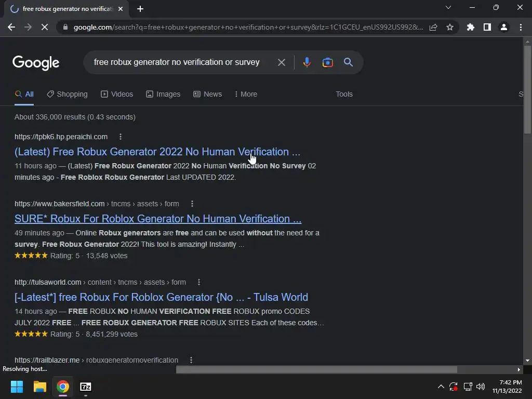This screenshot has height=399, width=532.
Task: Click the About 336,000 results text
Action: pos(75,117)
